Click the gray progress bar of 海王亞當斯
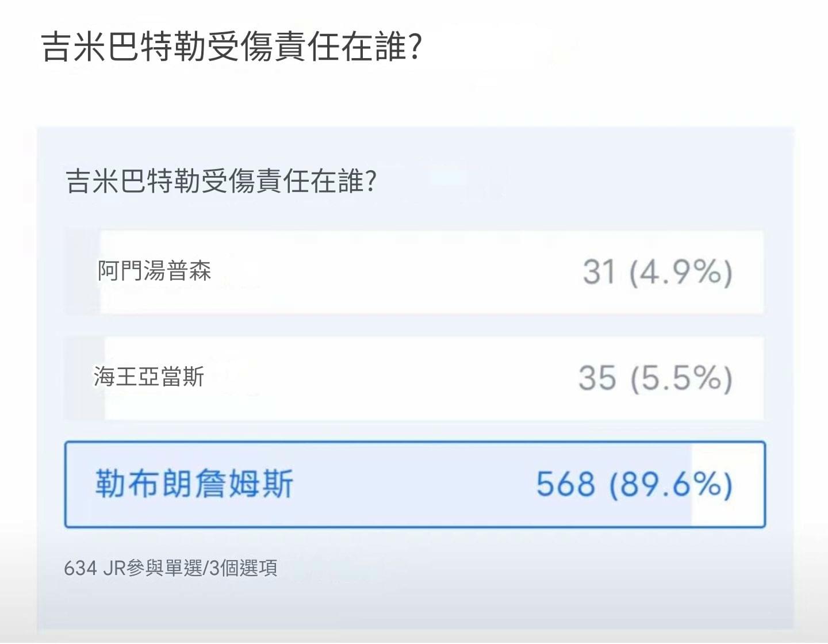The width and height of the screenshot is (828, 644). tap(85, 378)
